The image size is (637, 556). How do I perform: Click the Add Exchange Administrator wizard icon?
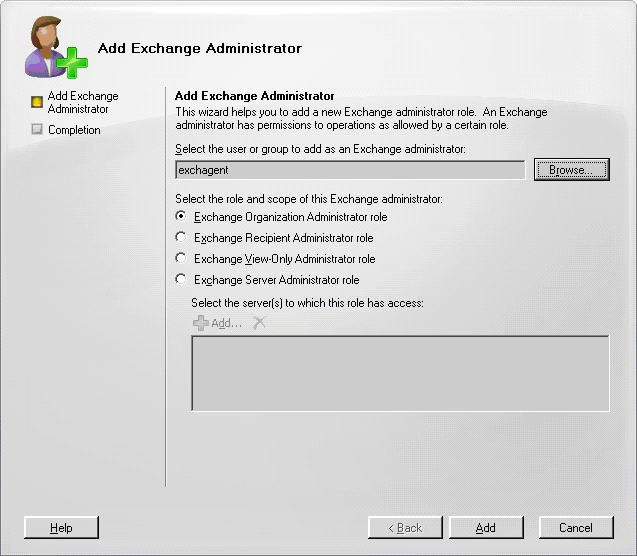pos(56,47)
